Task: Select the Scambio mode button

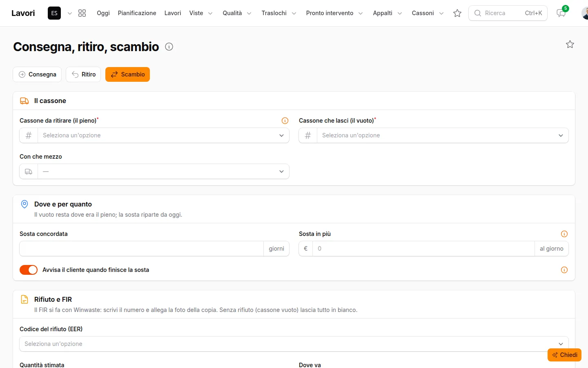Action: pyautogui.click(x=127, y=74)
